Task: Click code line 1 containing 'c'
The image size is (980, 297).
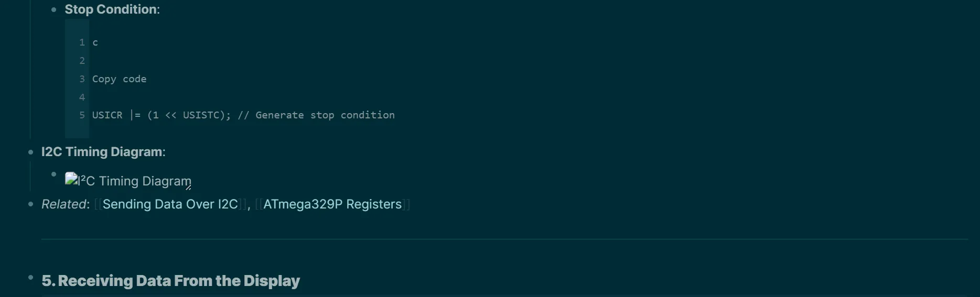Action: point(95,42)
